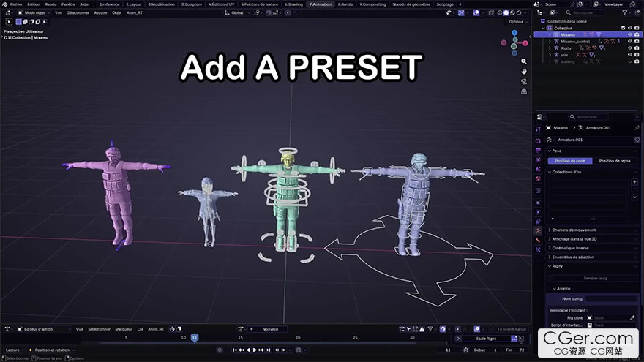
Task: Open the Fichier menu
Action: pyautogui.click(x=15, y=4)
